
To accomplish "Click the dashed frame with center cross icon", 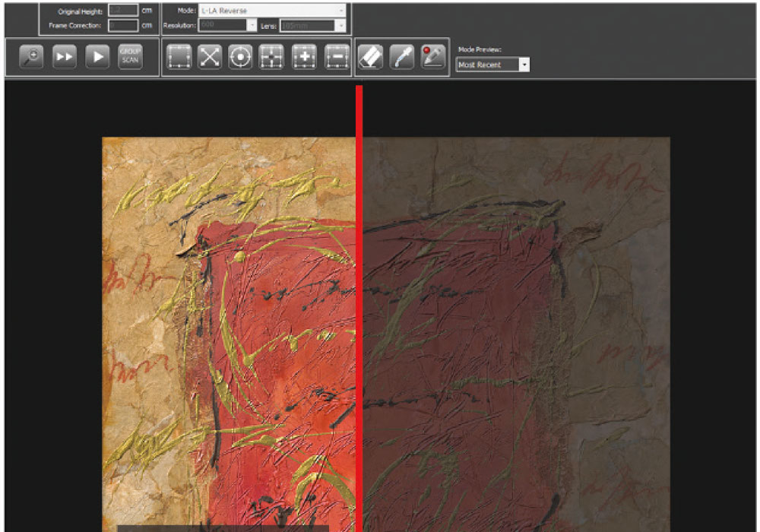I will pyautogui.click(x=271, y=57).
